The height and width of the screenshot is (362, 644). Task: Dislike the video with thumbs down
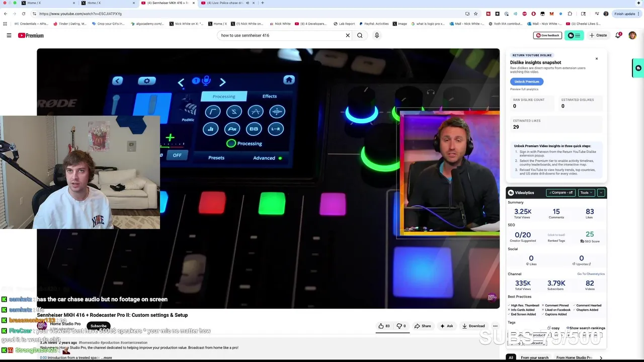(401, 326)
